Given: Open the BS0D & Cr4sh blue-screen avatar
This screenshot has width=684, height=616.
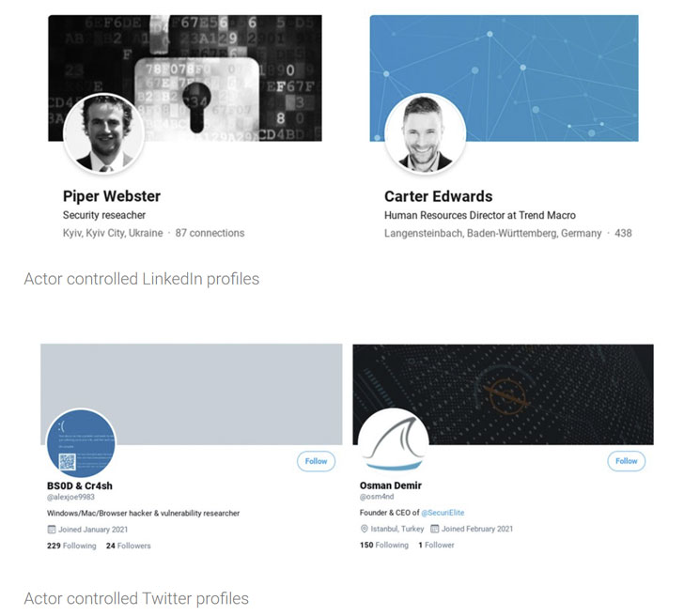Looking at the screenshot, I should point(82,442).
